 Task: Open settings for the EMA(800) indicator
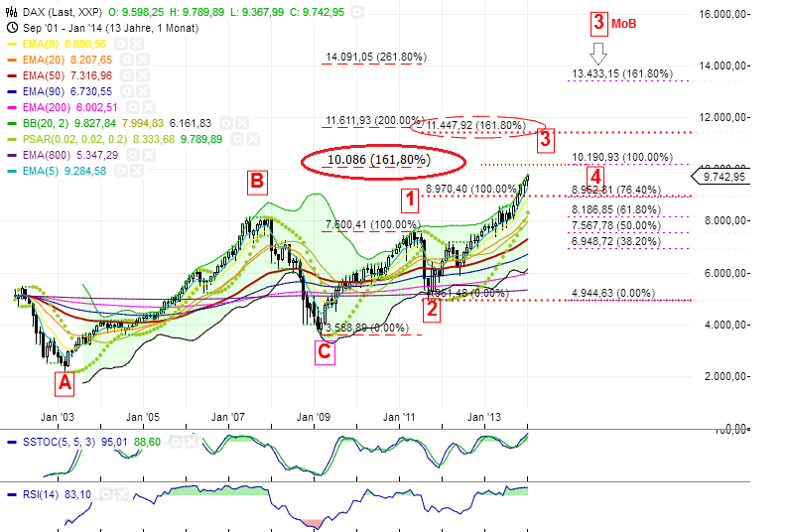pyautogui.click(x=133, y=155)
